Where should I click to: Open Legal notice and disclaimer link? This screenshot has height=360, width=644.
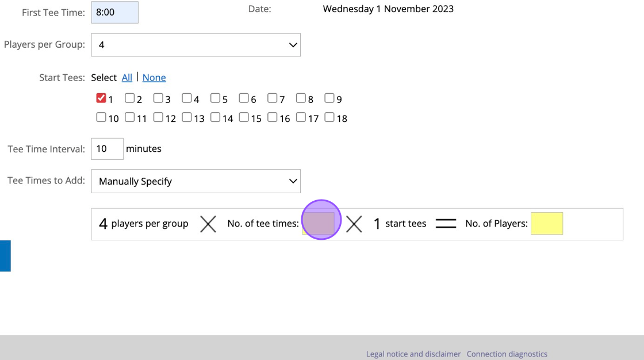[x=413, y=354]
